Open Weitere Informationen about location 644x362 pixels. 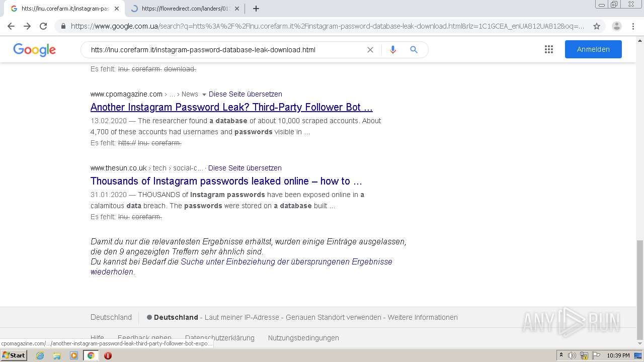click(423, 317)
